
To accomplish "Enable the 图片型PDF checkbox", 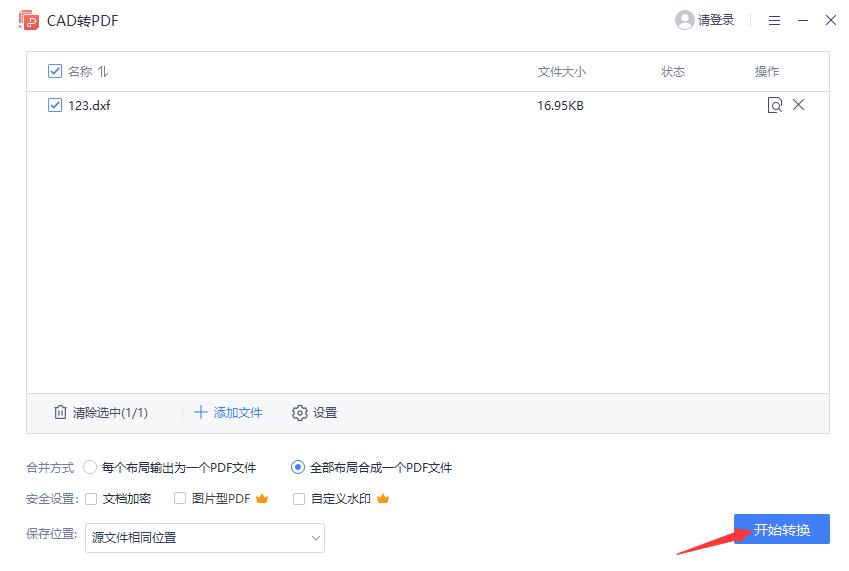I will tap(180, 498).
